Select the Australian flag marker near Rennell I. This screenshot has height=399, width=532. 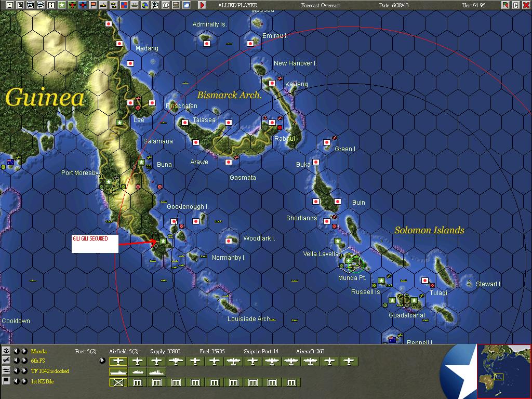(392, 339)
